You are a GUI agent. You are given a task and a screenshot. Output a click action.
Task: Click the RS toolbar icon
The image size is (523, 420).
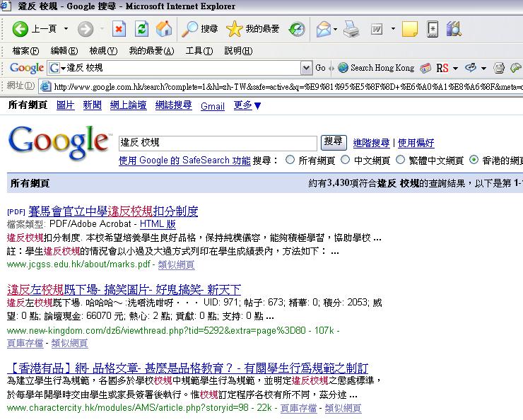click(x=442, y=68)
